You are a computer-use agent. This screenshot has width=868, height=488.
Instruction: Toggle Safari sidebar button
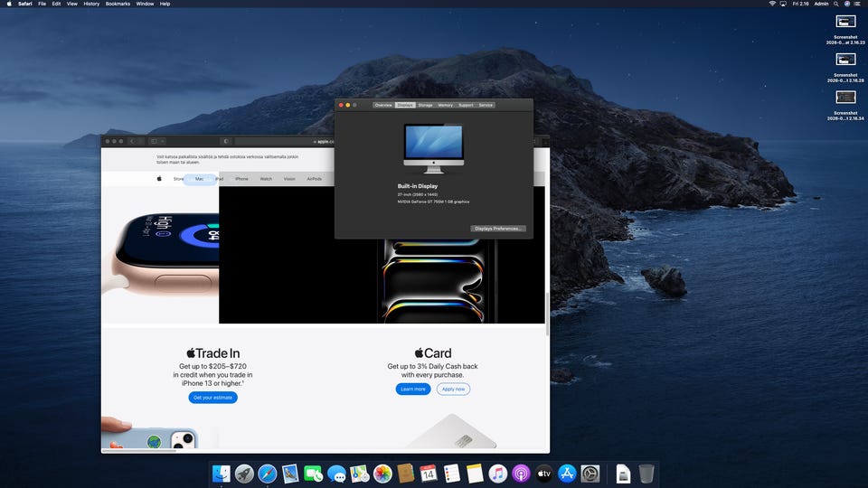coord(154,141)
